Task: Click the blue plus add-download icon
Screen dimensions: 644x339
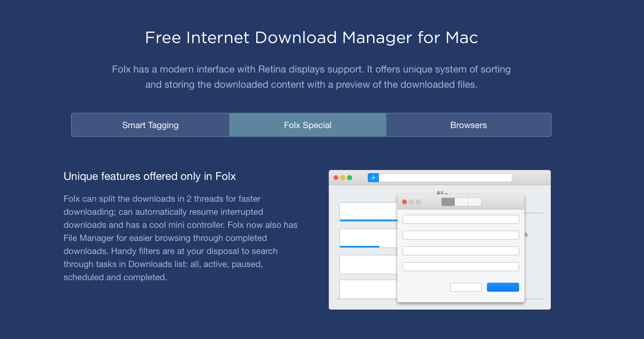Action: point(373,178)
